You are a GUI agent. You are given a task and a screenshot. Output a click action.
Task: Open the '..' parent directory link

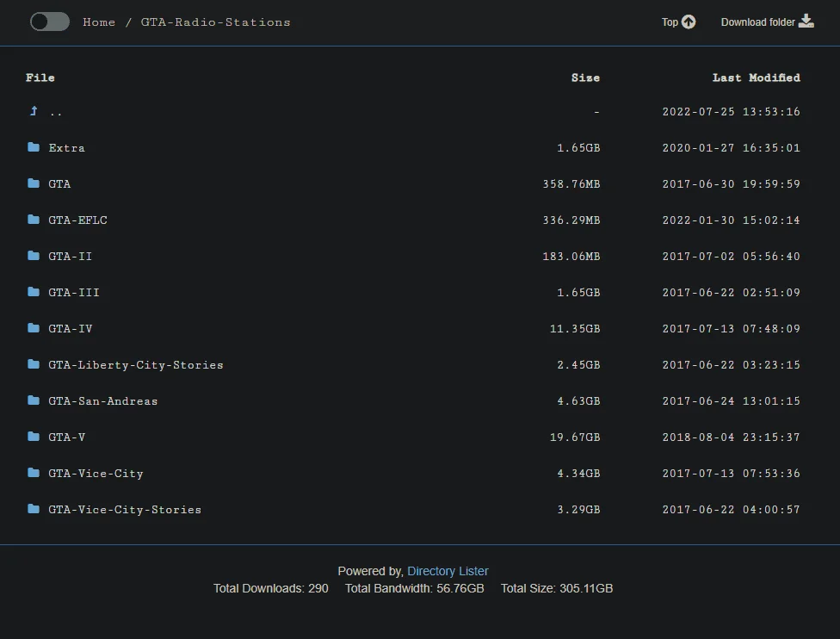pyautogui.click(x=56, y=112)
